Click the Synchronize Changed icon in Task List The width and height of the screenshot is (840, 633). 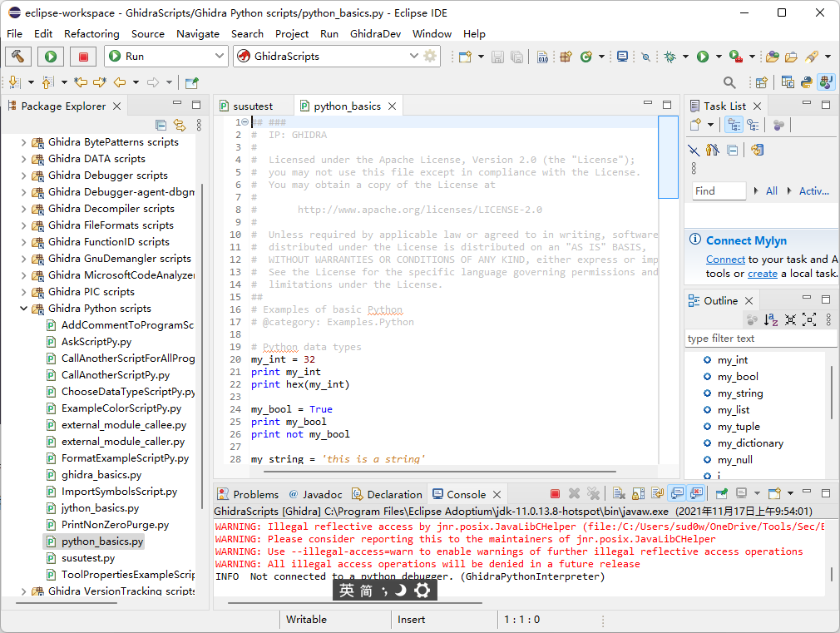click(x=757, y=150)
